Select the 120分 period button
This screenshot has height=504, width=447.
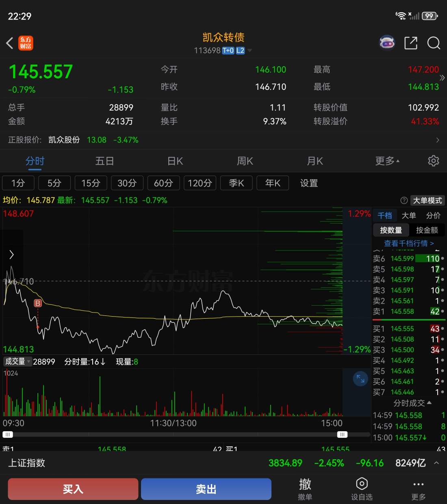click(x=200, y=183)
